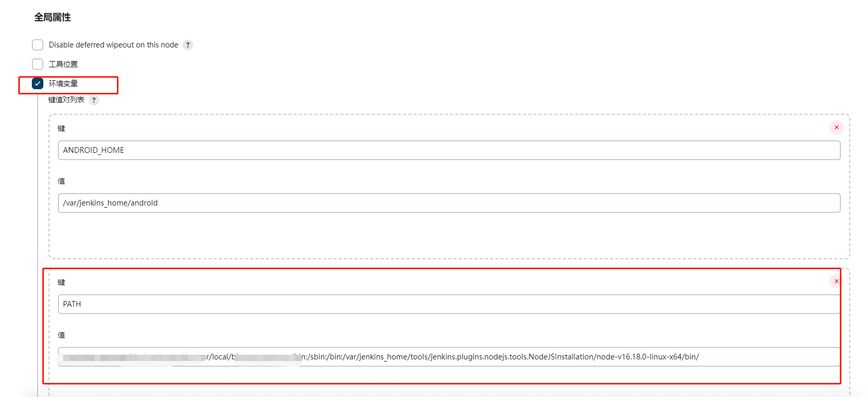Click the 全局属性 section heading
Image resolution: width=868 pixels, height=397 pixels.
52,17
